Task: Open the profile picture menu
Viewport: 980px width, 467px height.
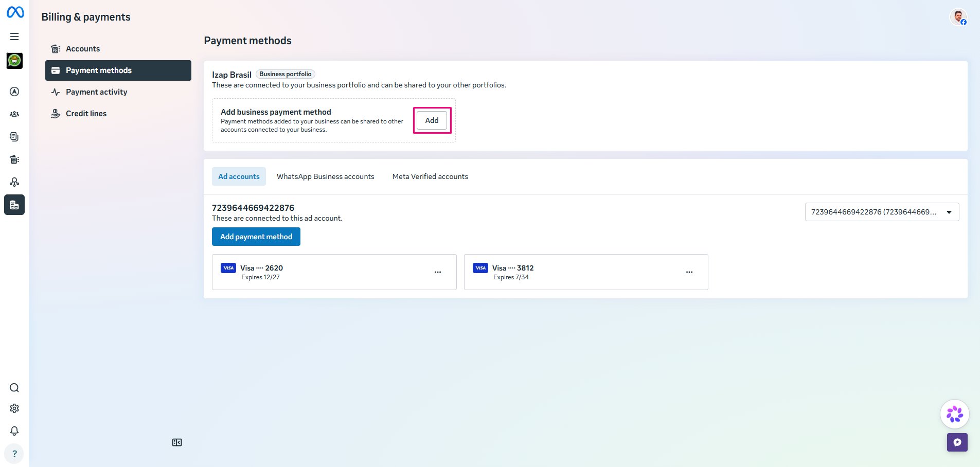Action: (x=958, y=17)
